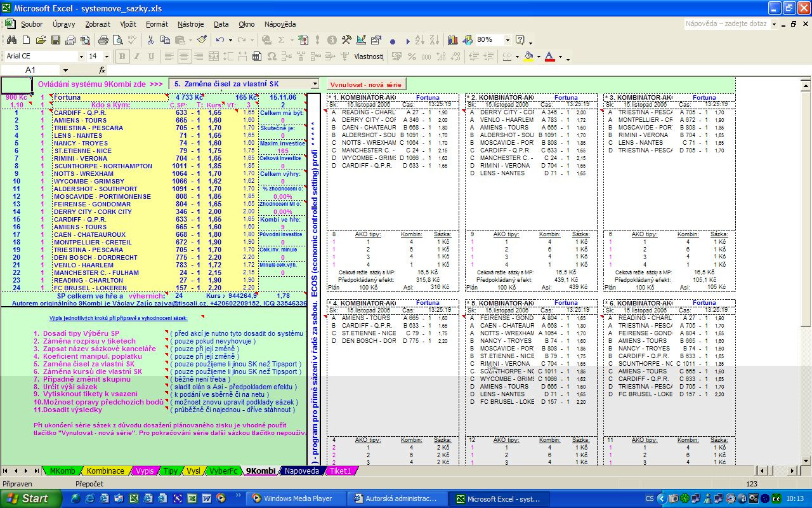Switch to the Kombinace sheet tab

[105, 471]
